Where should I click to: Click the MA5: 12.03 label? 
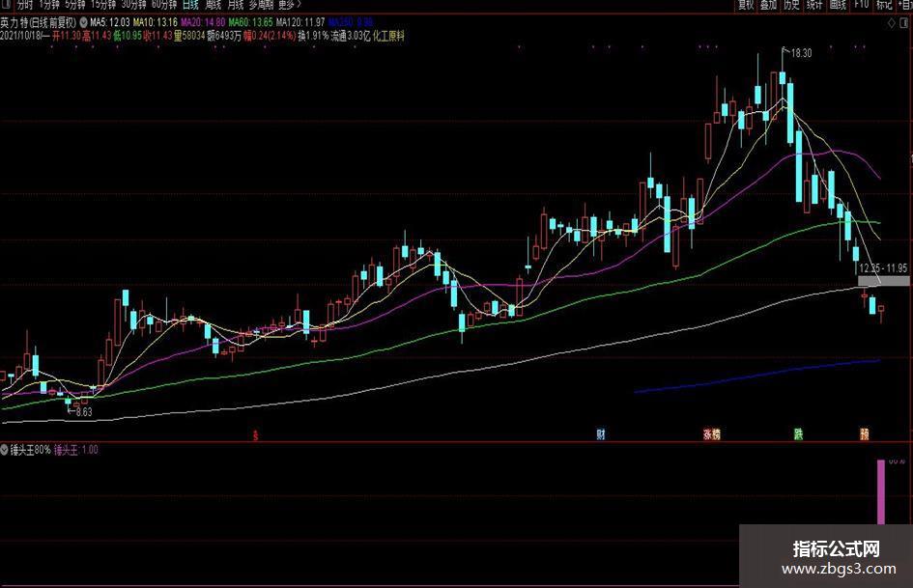110,23
